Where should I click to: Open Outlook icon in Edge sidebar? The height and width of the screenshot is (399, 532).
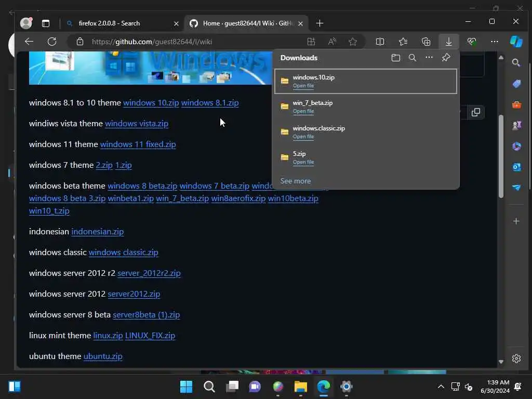(x=516, y=167)
